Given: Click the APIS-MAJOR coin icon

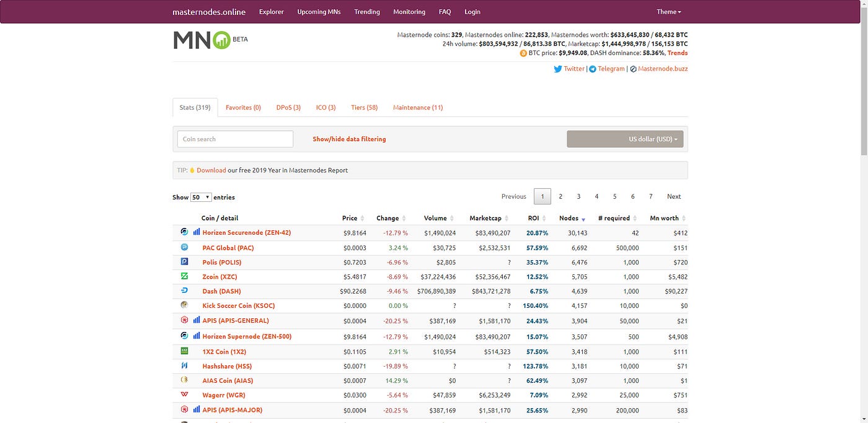Looking at the screenshot, I should [184, 409].
